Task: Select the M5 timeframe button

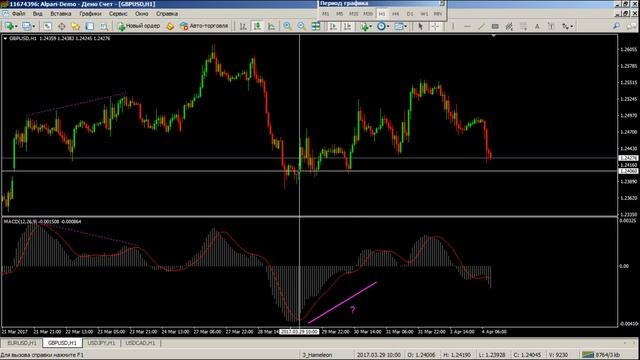Action: click(x=340, y=14)
